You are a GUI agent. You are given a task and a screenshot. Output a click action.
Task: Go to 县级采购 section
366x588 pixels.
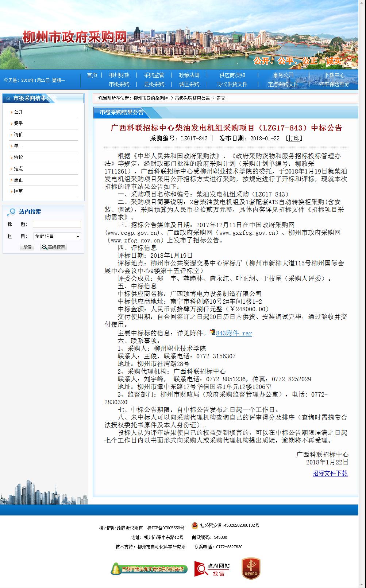154,84
